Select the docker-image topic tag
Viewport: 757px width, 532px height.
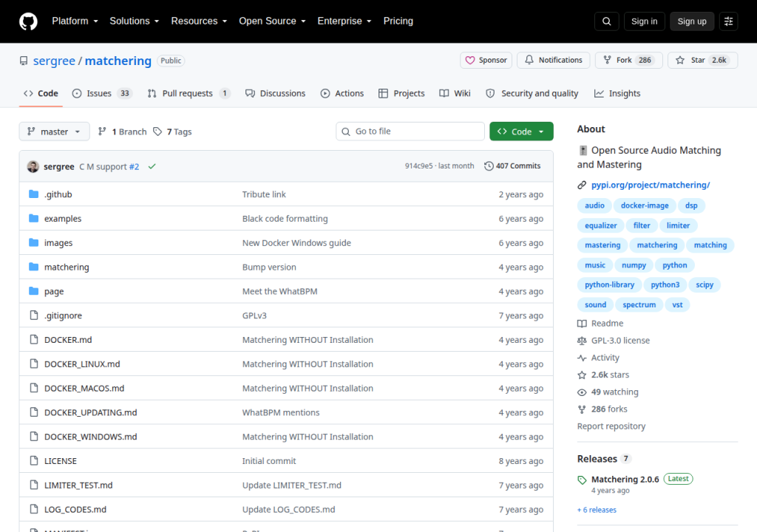pyautogui.click(x=645, y=205)
